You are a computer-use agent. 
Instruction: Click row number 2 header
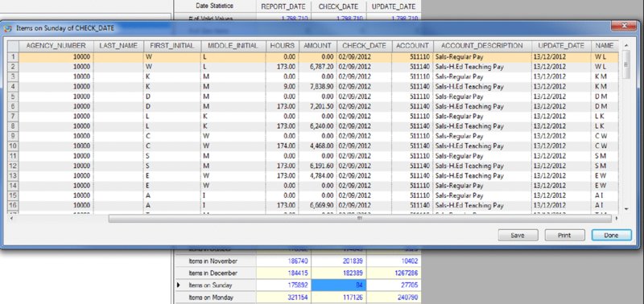click(x=13, y=67)
